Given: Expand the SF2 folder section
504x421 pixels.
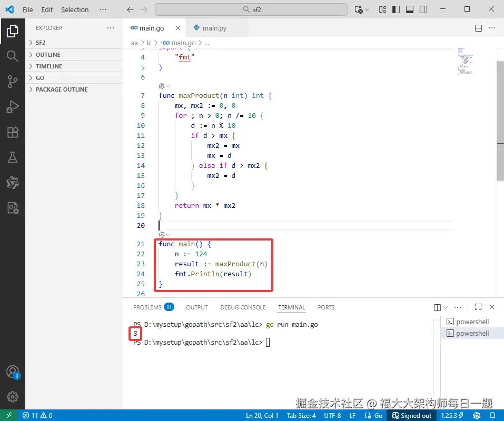Looking at the screenshot, I should coord(74,43).
